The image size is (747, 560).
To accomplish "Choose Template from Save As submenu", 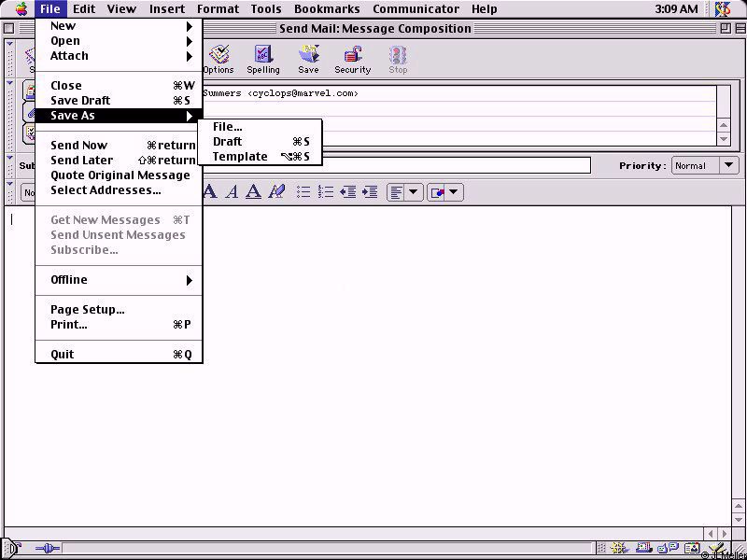I will point(261,156).
